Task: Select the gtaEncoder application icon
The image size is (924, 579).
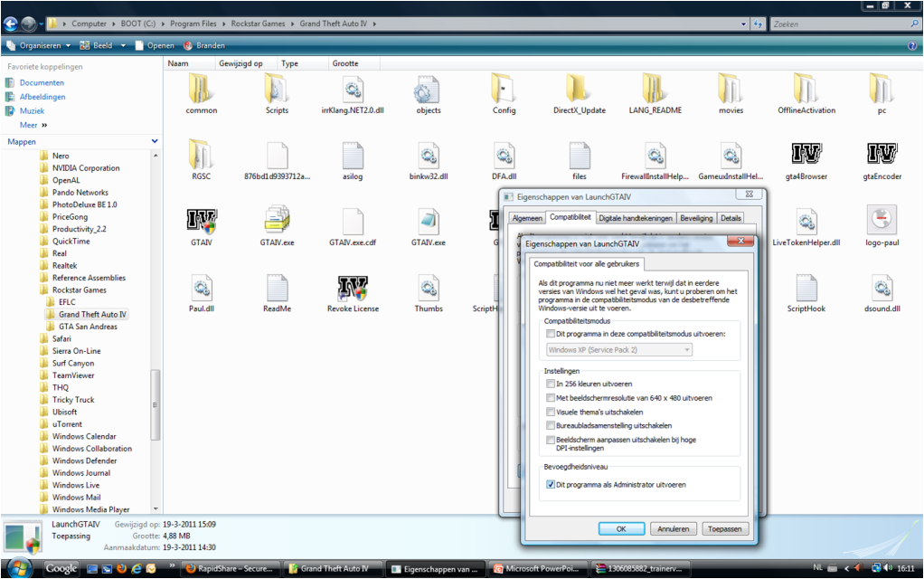Action: pos(882,154)
